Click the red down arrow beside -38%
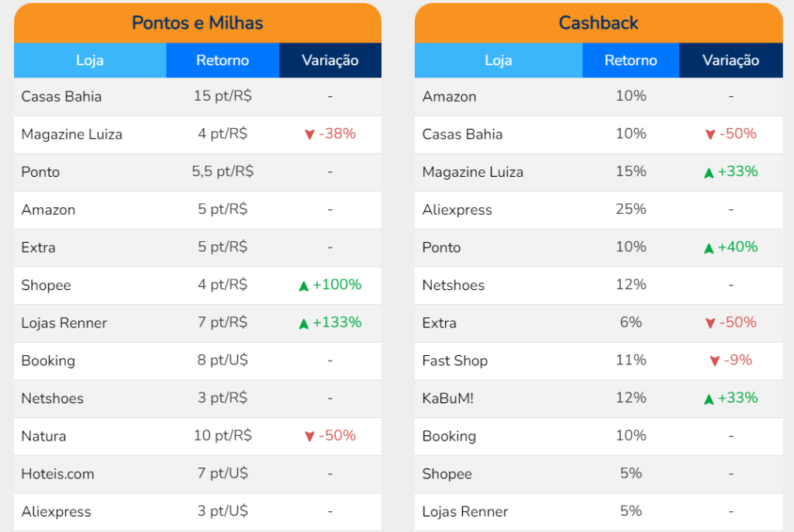Image resolution: width=794 pixels, height=532 pixels. tap(309, 135)
